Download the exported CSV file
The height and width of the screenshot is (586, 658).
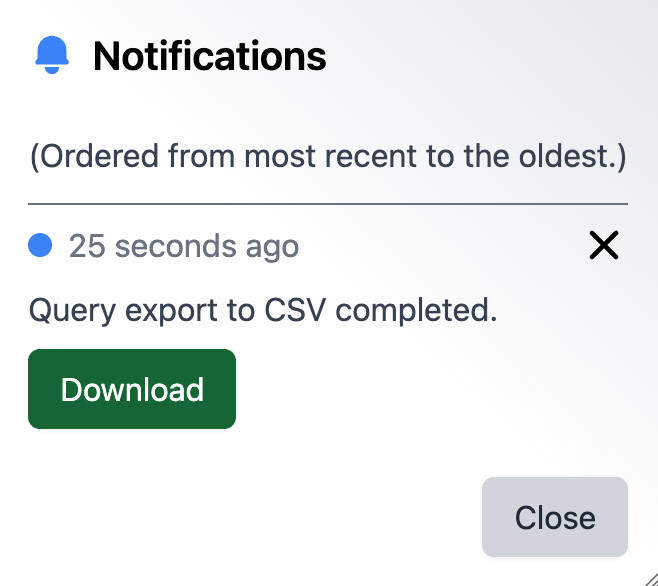[x=132, y=389]
